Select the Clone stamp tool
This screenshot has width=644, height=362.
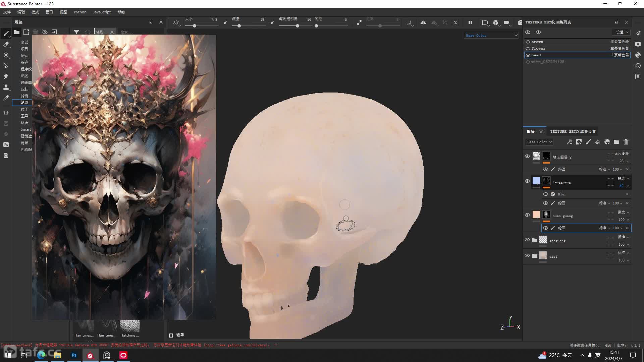(x=6, y=87)
